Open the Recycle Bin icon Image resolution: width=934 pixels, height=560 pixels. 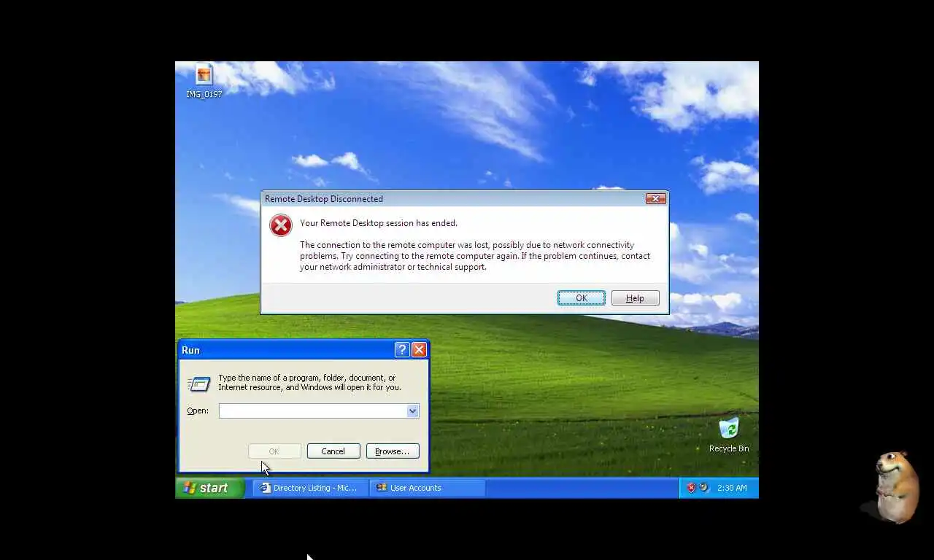click(728, 435)
